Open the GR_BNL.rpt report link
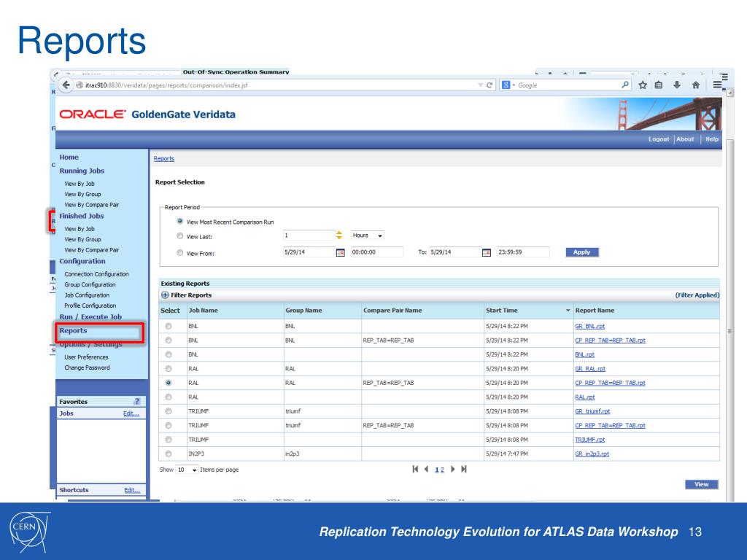Screen dimensions: 747x560 pyautogui.click(x=589, y=326)
